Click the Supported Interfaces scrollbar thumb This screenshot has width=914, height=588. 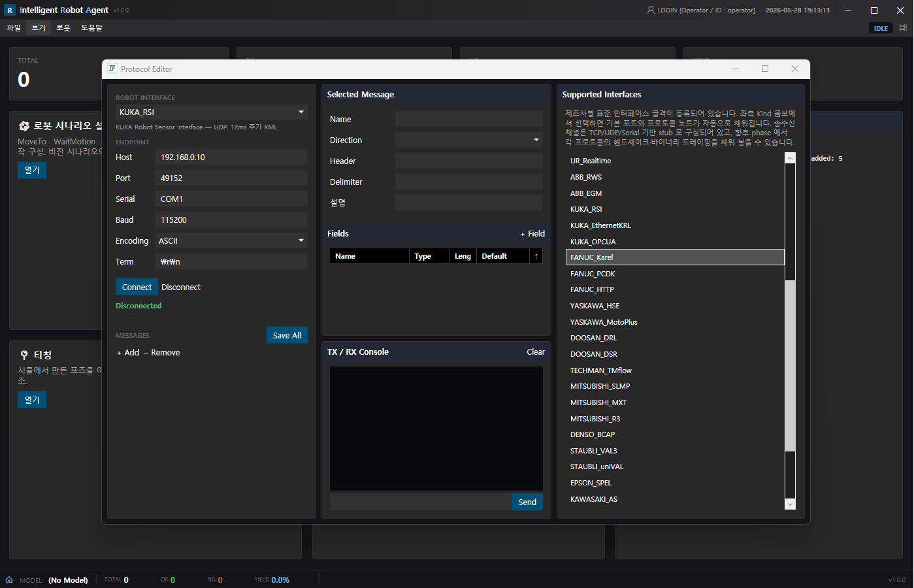(x=791, y=366)
